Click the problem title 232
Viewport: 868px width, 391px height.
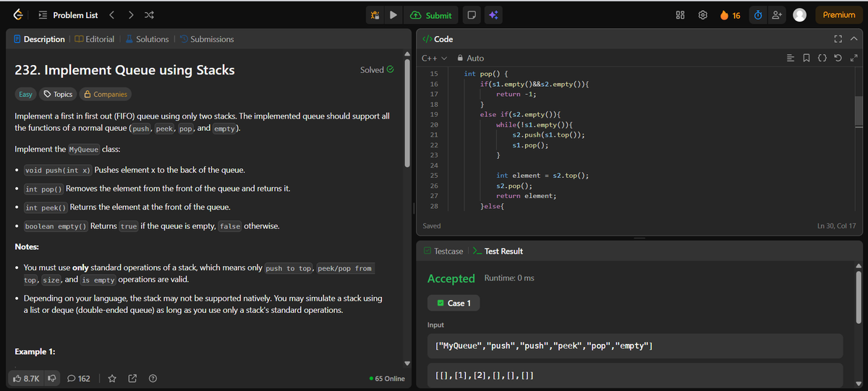point(124,70)
